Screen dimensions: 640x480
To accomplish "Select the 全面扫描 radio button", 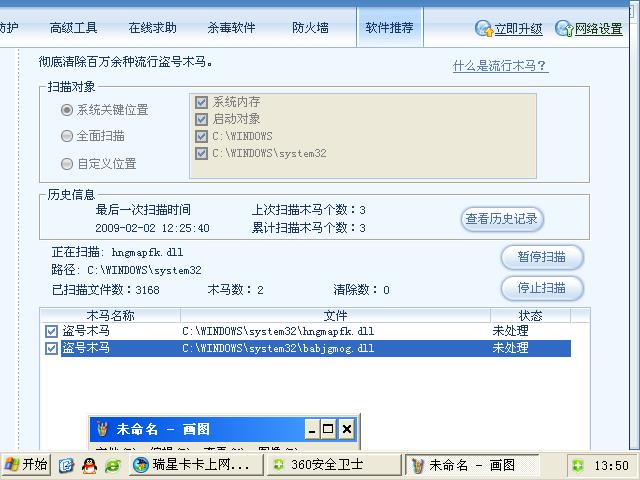I will [67, 136].
